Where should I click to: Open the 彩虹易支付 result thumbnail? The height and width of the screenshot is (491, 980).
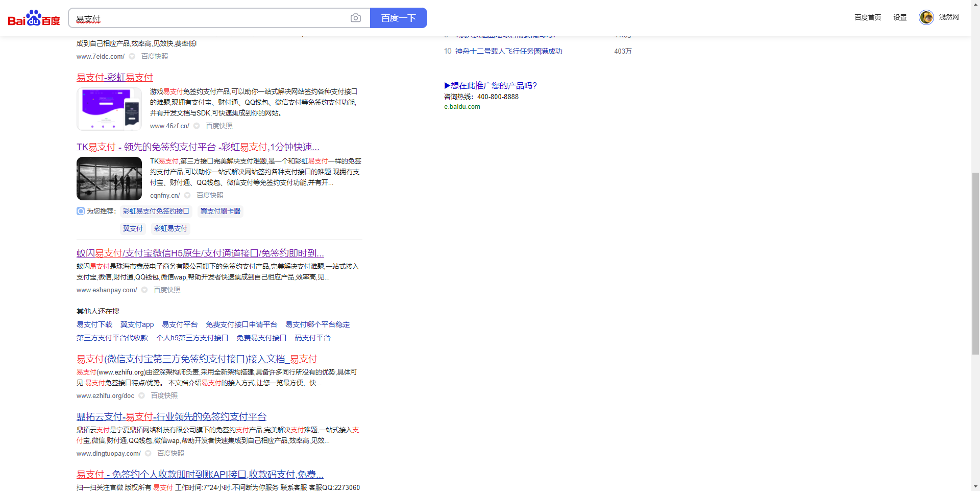(x=109, y=109)
